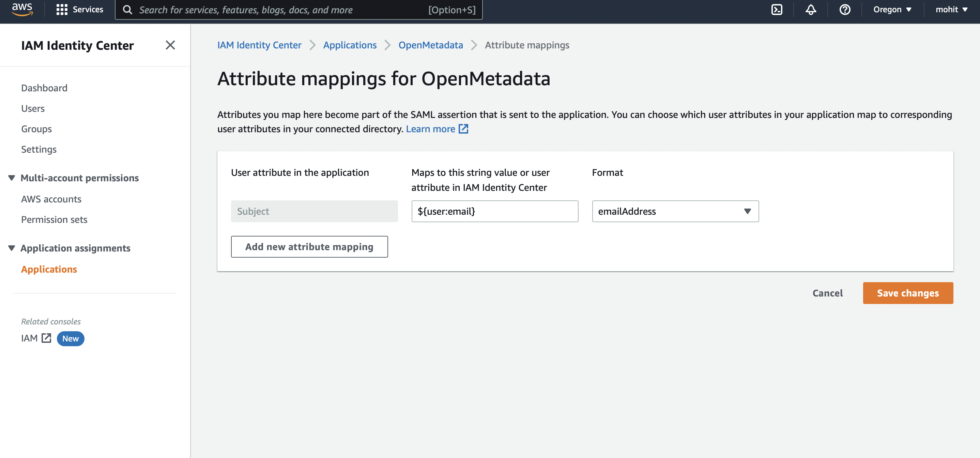
Task: Open the Users section in sidebar
Action: [x=32, y=107]
